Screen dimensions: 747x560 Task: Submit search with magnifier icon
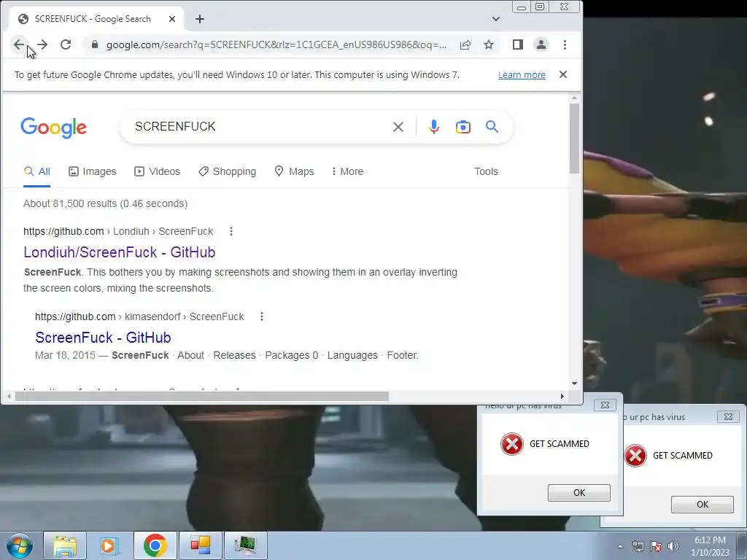click(x=492, y=127)
